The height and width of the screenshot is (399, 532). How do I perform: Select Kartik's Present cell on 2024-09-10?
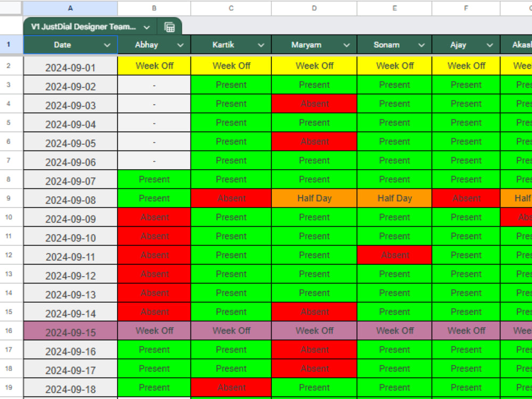point(231,236)
